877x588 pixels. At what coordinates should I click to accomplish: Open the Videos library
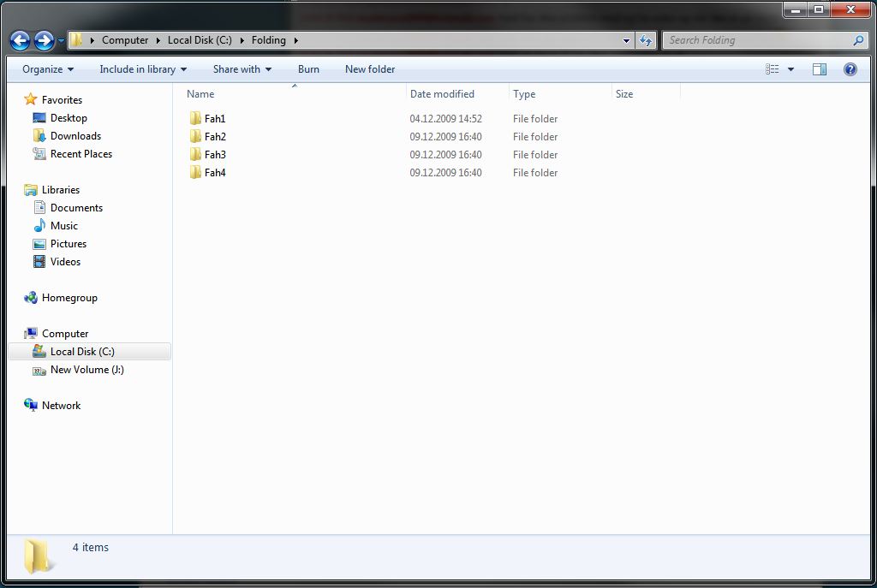pos(65,261)
